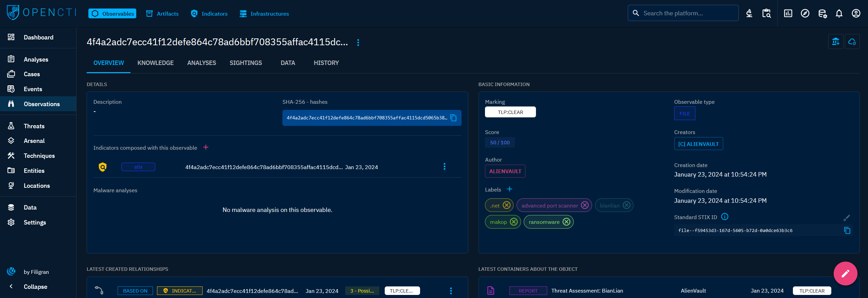Open stix indicator row options menu
The image size is (868, 298).
click(444, 167)
